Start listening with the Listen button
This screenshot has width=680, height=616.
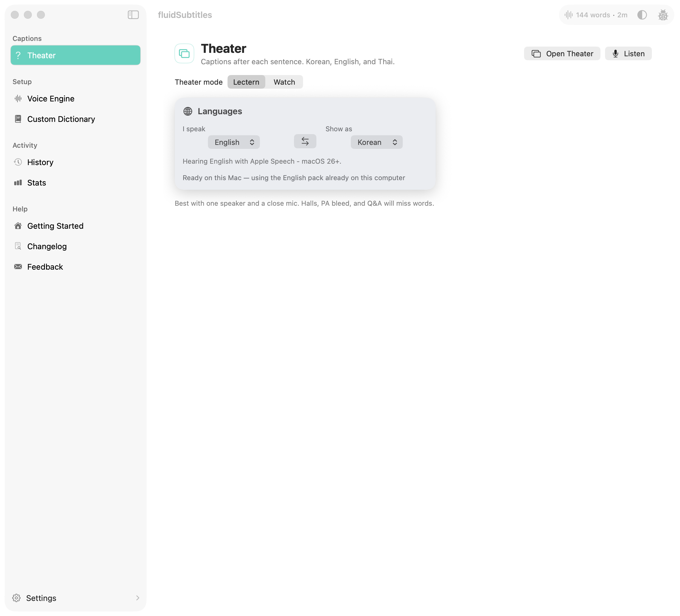pyautogui.click(x=628, y=54)
